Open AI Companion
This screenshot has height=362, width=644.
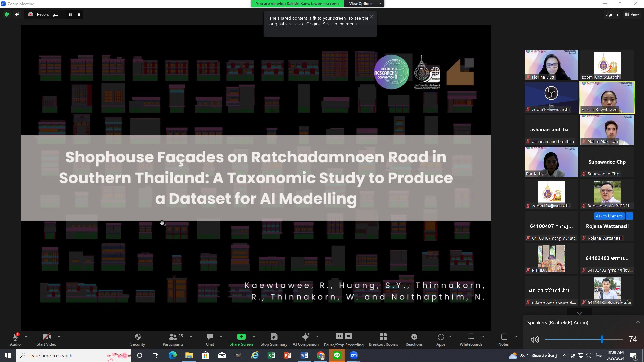point(306,337)
